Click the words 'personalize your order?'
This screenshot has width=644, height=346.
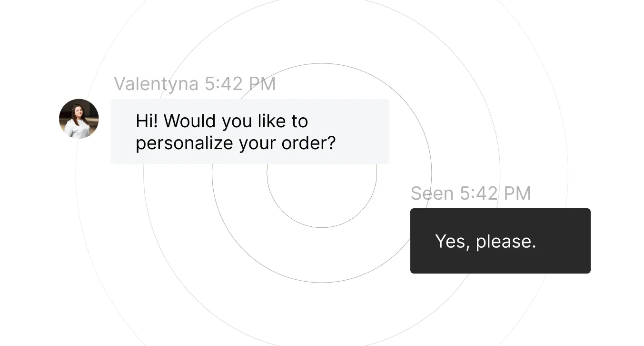[236, 143]
